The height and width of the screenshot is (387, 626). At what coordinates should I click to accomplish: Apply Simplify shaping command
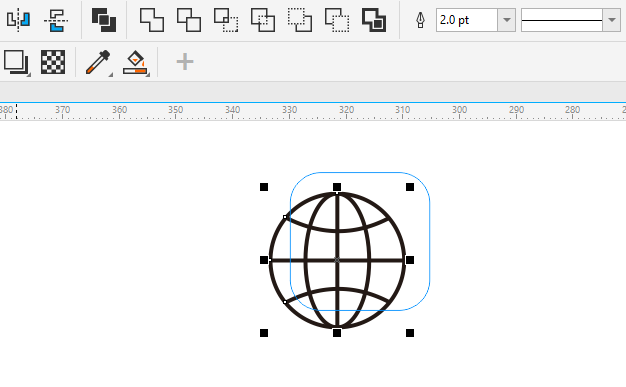pyautogui.click(x=263, y=20)
